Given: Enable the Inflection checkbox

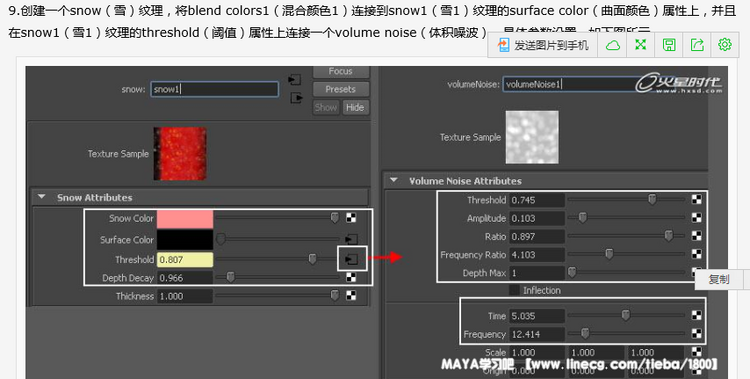Looking at the screenshot, I should click(x=514, y=290).
